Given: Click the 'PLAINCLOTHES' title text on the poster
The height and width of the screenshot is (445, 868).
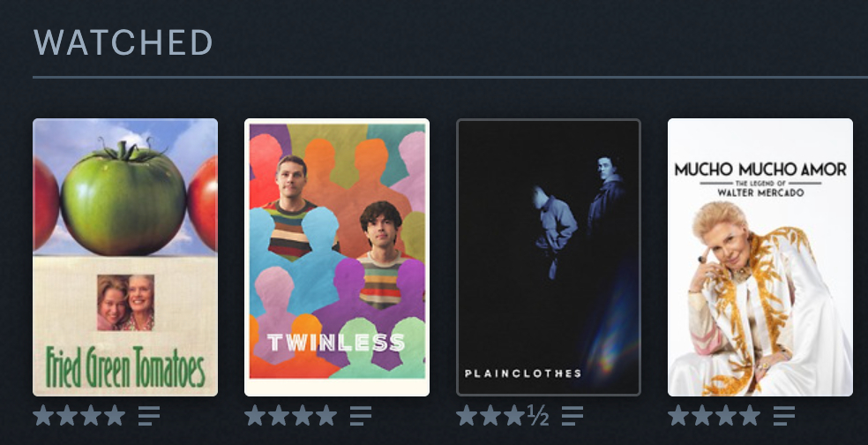Looking at the screenshot, I should pos(523,373).
